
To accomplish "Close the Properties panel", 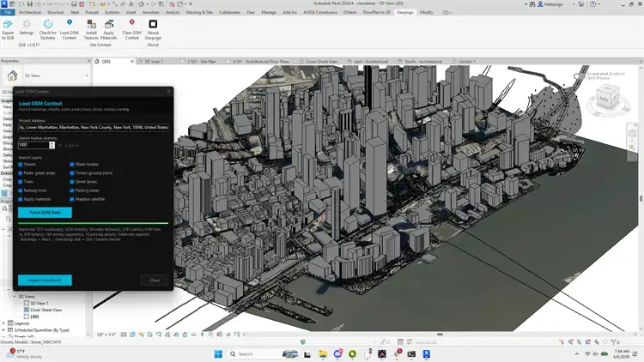I will 88,61.
